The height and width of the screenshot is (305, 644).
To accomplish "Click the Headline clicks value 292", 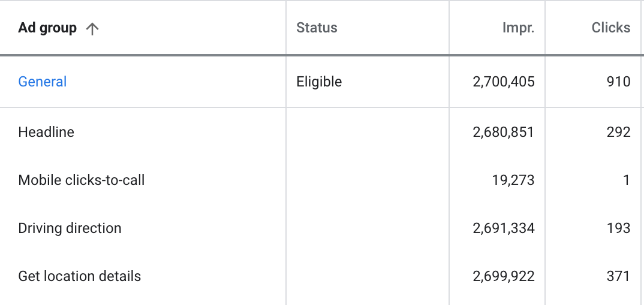I will 619,132.
